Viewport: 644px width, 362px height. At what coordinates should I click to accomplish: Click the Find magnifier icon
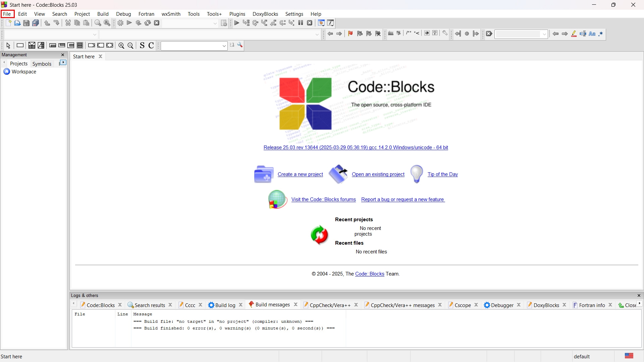pyautogui.click(x=98, y=23)
